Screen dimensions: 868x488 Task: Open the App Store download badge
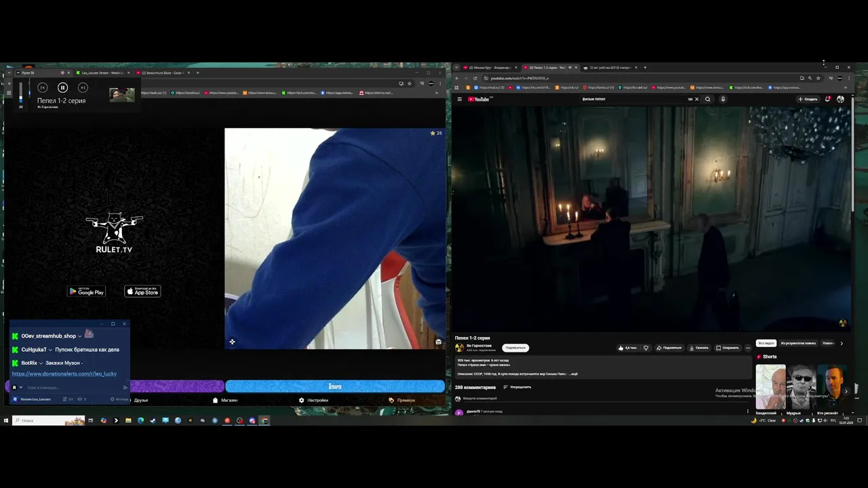[x=142, y=291]
